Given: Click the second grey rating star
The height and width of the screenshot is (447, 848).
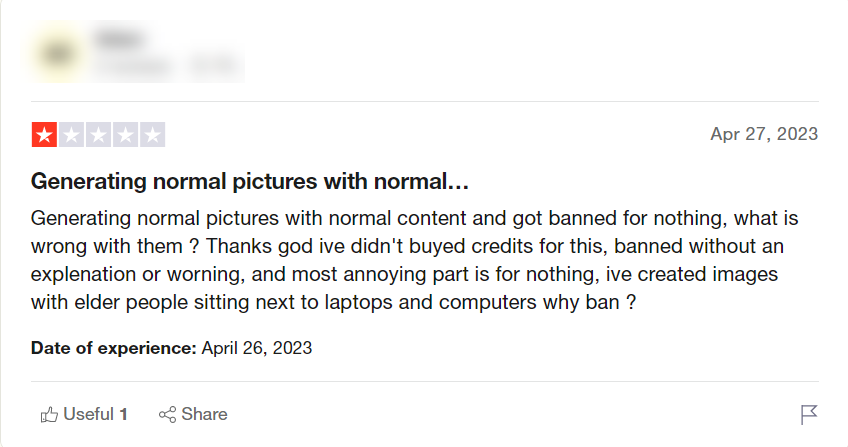Looking at the screenshot, I should point(72,135).
